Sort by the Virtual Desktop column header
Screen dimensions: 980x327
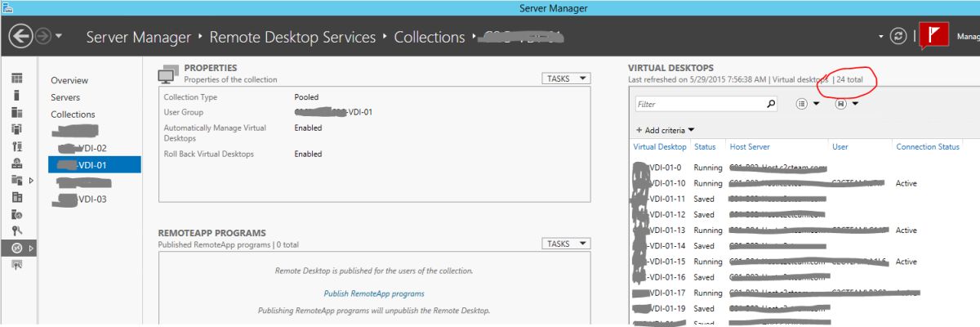tap(660, 147)
